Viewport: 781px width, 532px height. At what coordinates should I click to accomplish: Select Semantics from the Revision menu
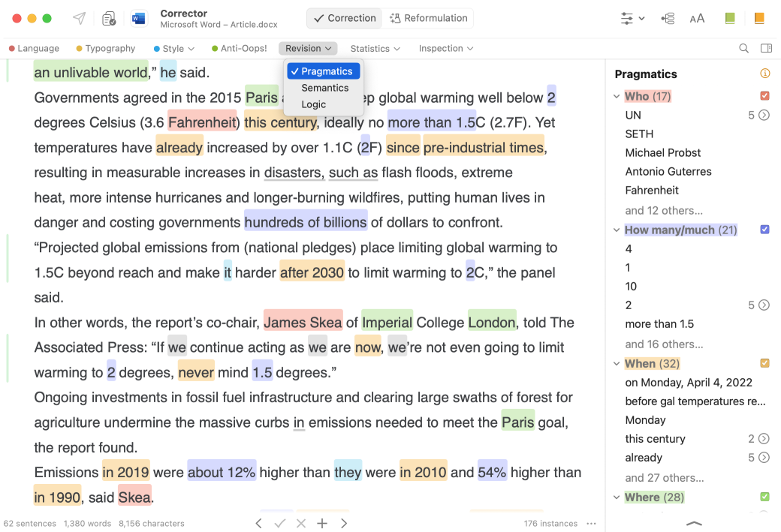click(325, 88)
